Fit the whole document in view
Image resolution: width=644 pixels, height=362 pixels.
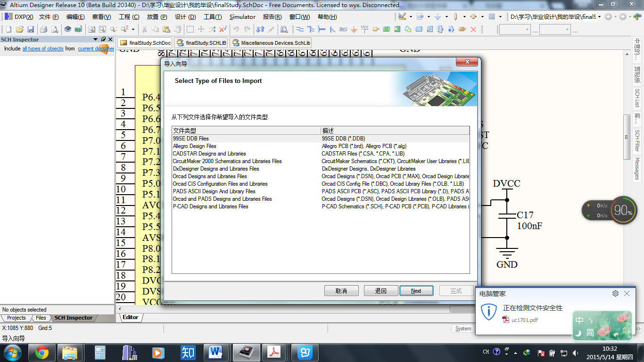click(92, 29)
